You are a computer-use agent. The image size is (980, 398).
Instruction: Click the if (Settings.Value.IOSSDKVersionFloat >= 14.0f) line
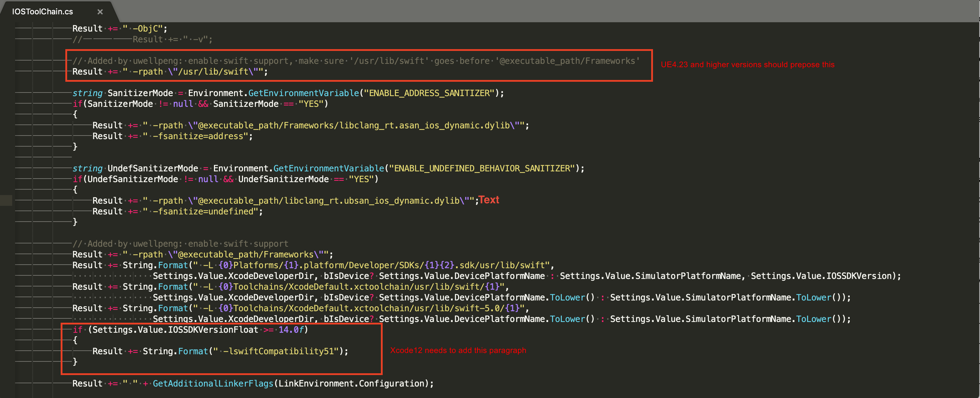(190, 330)
